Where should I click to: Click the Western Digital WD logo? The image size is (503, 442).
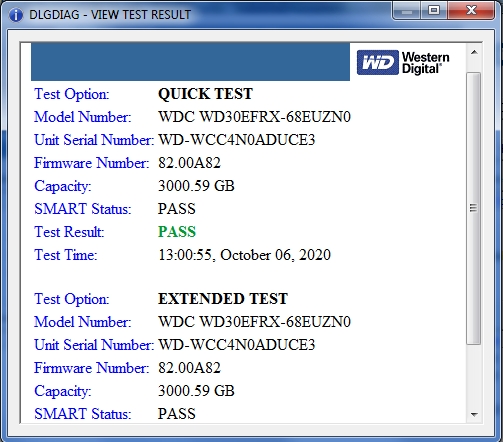tap(403, 62)
